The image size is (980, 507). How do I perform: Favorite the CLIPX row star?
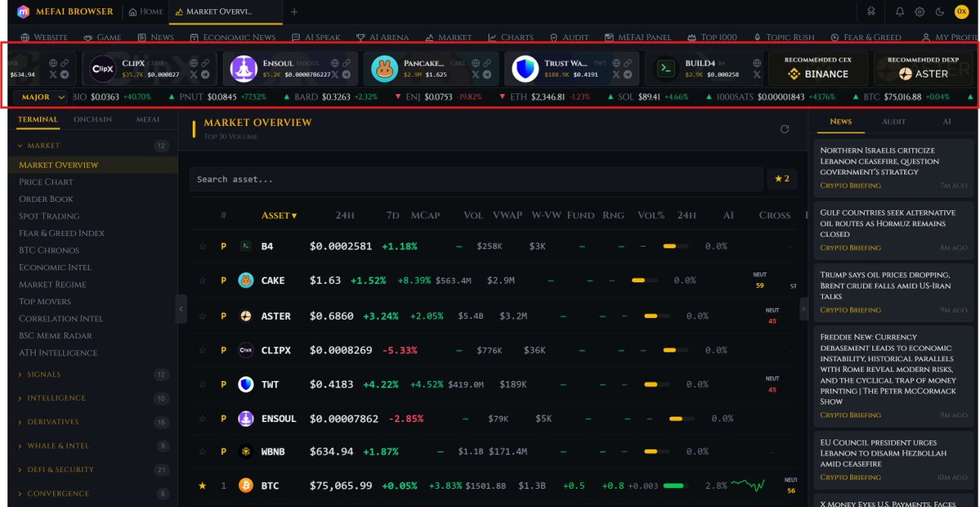(202, 350)
